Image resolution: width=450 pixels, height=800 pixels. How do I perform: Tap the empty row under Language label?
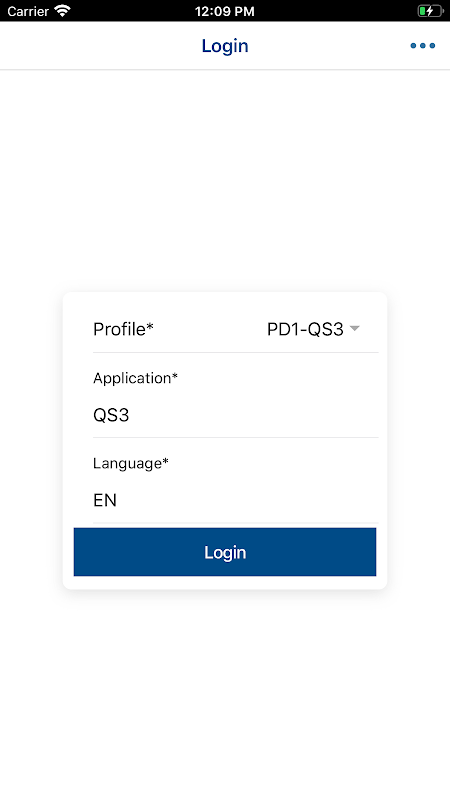click(x=247, y=500)
